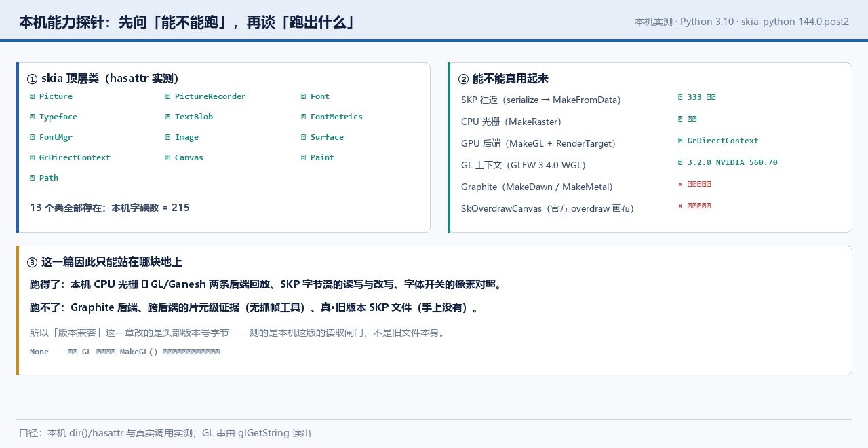The height and width of the screenshot is (448, 868).
Task: Select the header text 'skia-python 144.0.post2'
Action: [795, 21]
